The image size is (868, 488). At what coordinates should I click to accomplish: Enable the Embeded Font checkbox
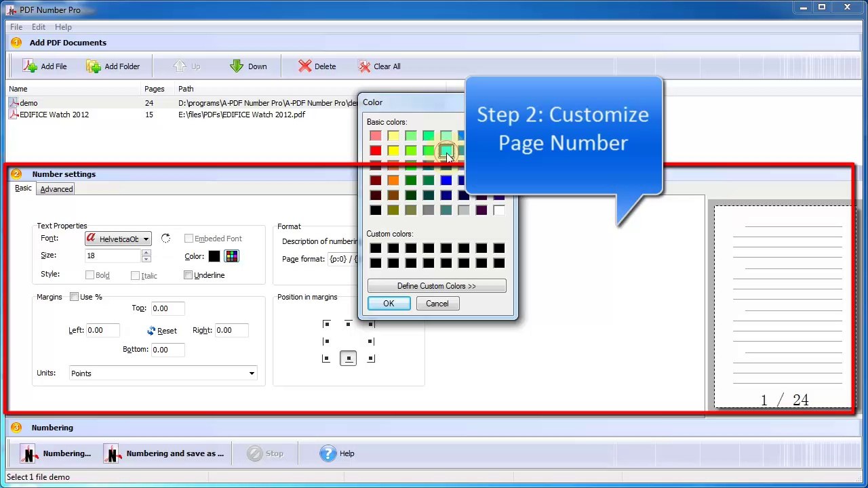189,239
